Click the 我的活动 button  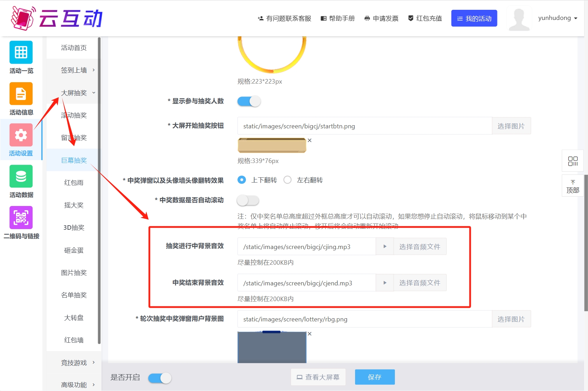[474, 19]
